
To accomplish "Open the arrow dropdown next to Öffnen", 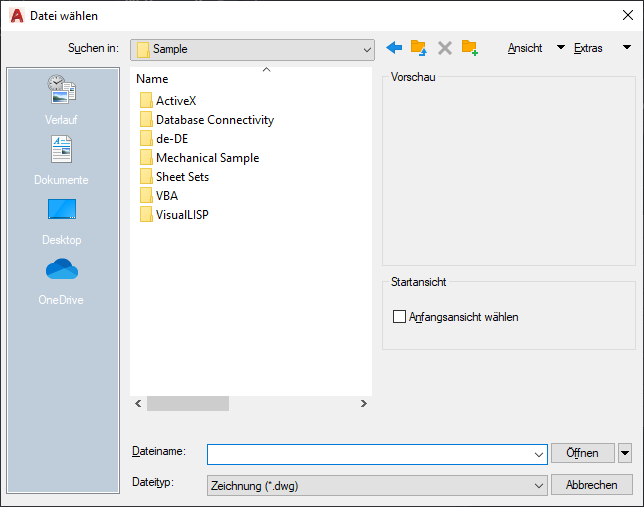I will tap(625, 453).
